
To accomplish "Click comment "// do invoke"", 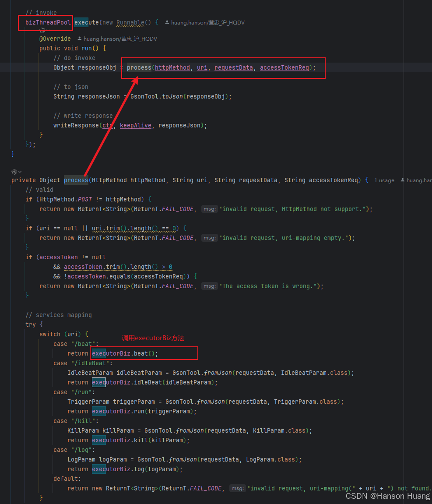I will tap(74, 58).
